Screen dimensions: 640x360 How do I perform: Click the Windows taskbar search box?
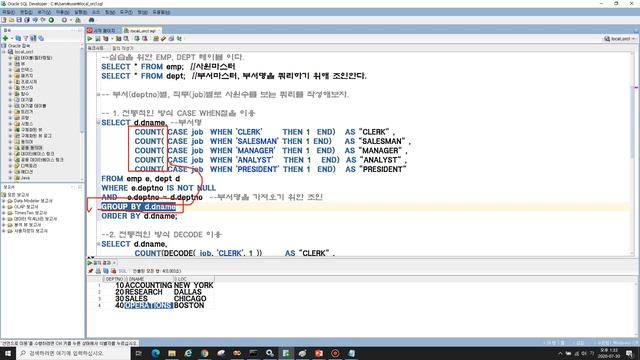click(x=73, y=353)
